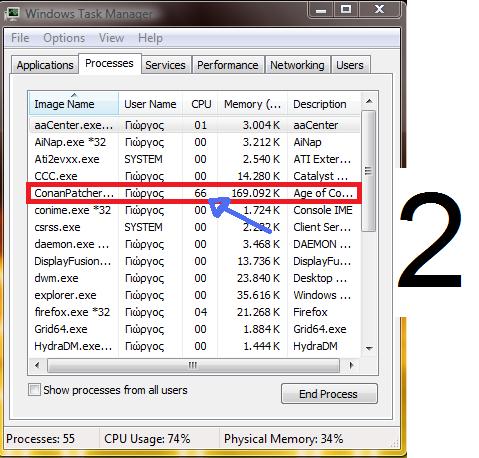Click the vertical scrollbar thumb
Screen dimensions: 479x458
point(369,171)
